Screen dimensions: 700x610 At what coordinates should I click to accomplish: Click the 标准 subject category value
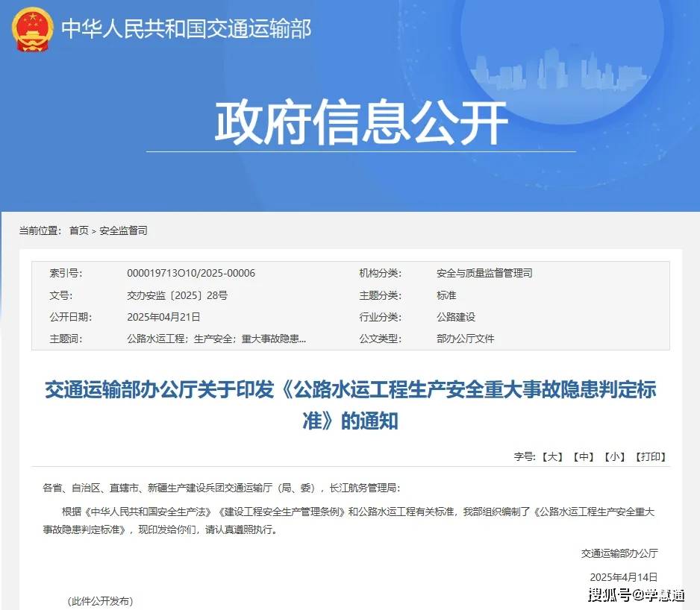[x=446, y=295]
